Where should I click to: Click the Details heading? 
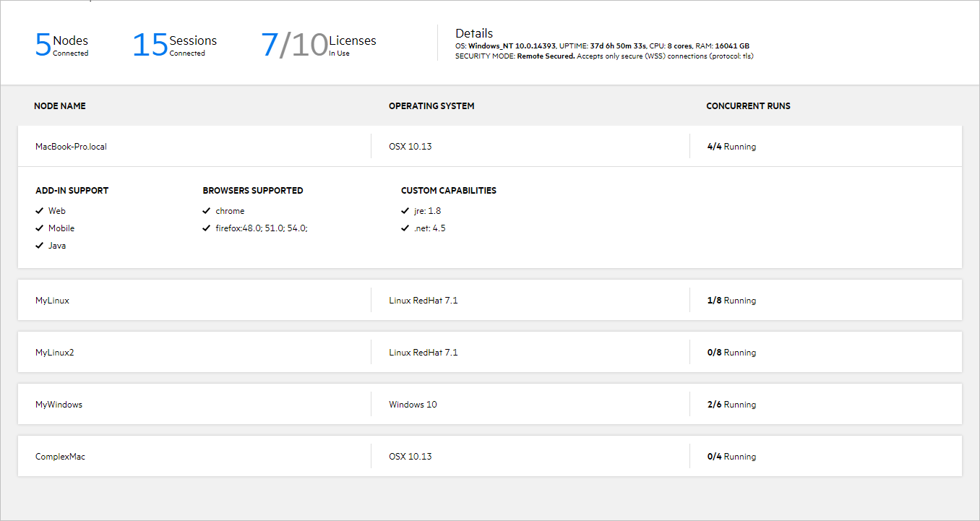[x=474, y=33]
